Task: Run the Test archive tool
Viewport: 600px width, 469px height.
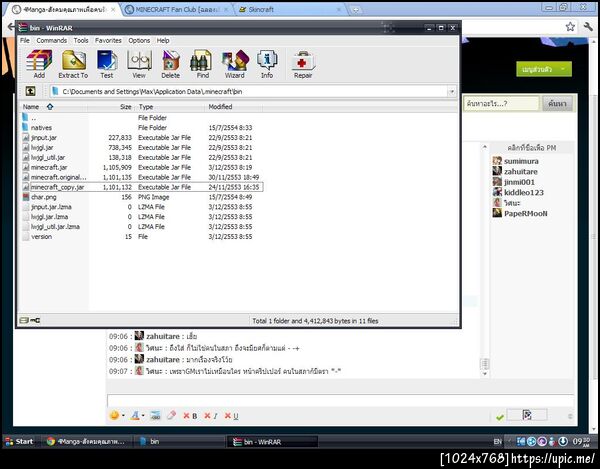Action: tap(107, 64)
